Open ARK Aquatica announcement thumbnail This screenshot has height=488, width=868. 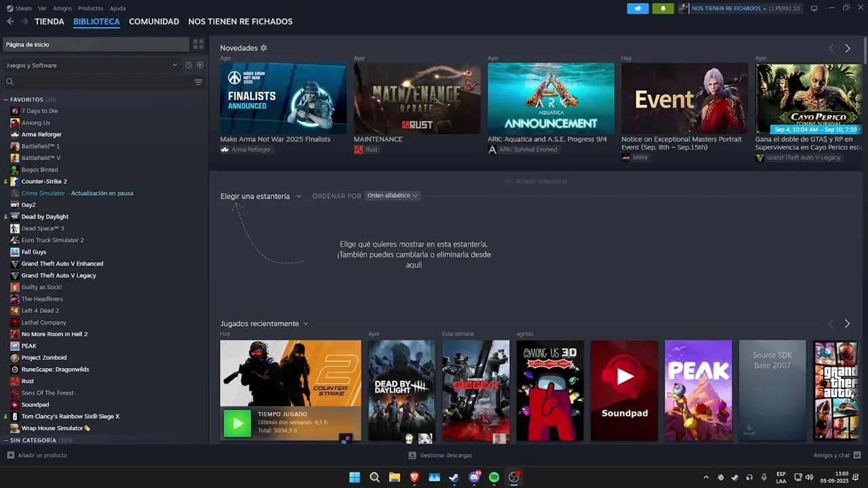(x=551, y=98)
